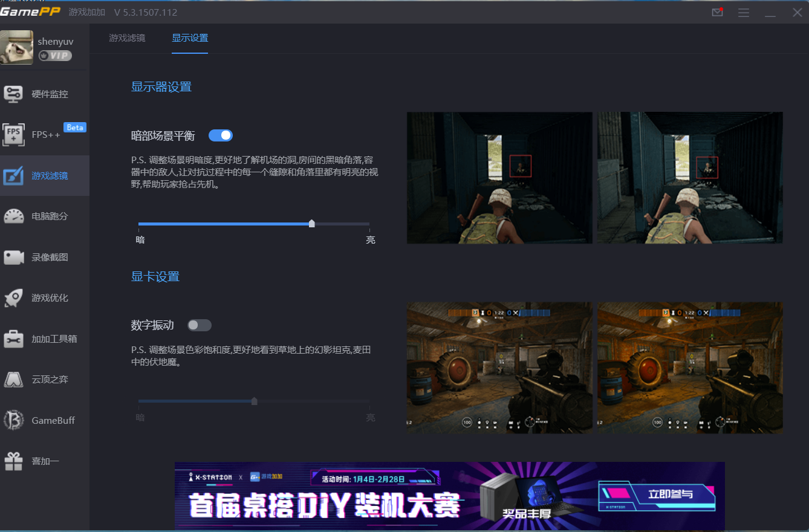Image resolution: width=809 pixels, height=532 pixels.
Task: Select the 显示设置 tab
Action: [189, 38]
